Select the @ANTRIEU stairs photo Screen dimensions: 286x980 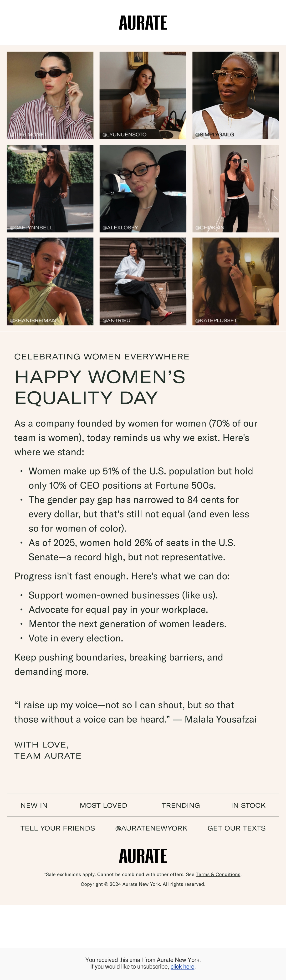[143, 282]
